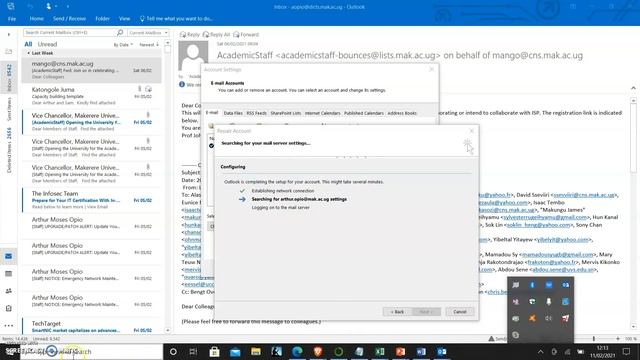Open the File tab
640x360 pixels.
pyautogui.click(x=12, y=19)
